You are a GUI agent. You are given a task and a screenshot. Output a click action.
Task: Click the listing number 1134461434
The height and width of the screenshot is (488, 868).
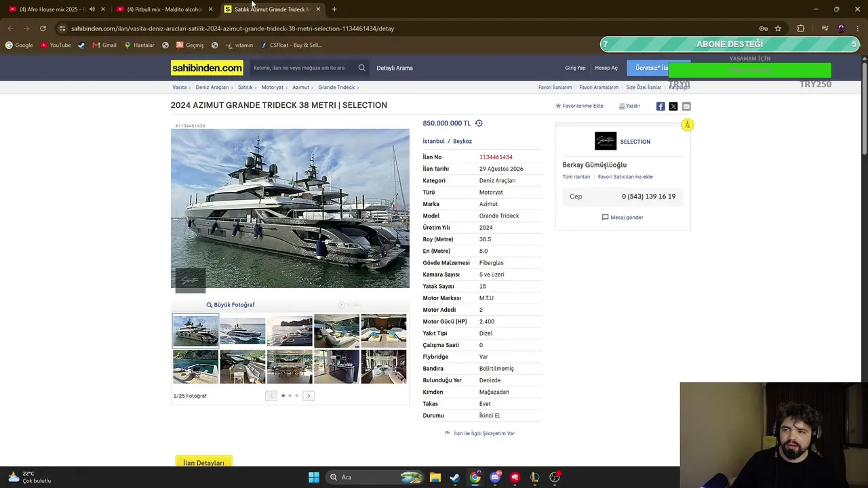coord(496,157)
